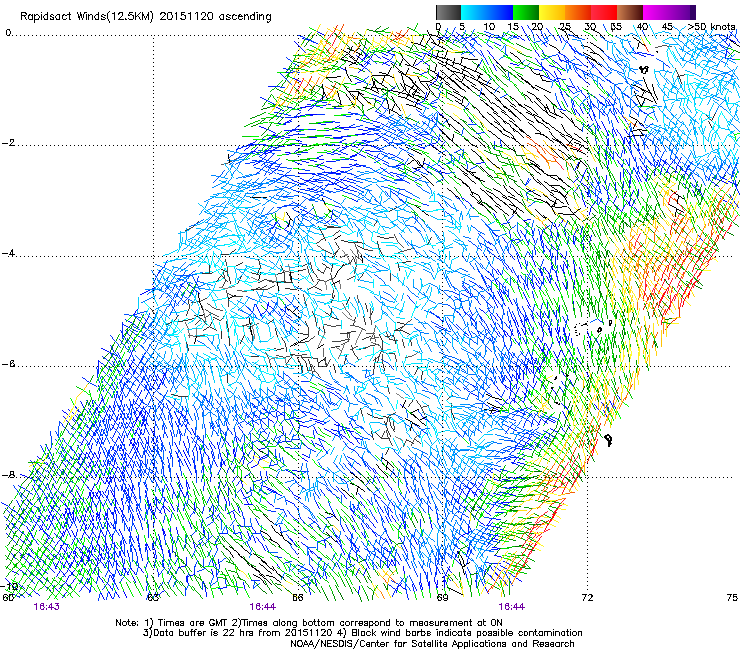This screenshot has width=740, height=650.
Task: Click the purple '16:43' time label
Action: pos(46,607)
